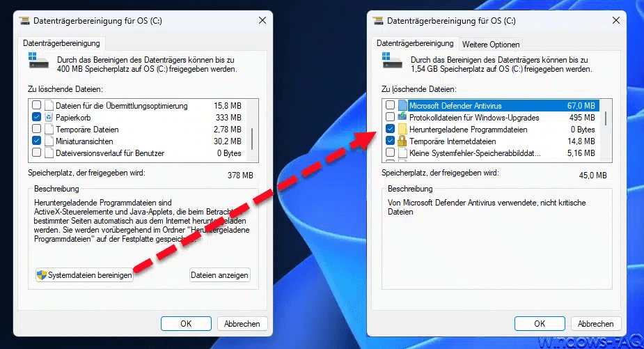The height and width of the screenshot is (349, 644).
Task: Check the Microsoft Defender Antivirus checkbox
Action: 390,106
